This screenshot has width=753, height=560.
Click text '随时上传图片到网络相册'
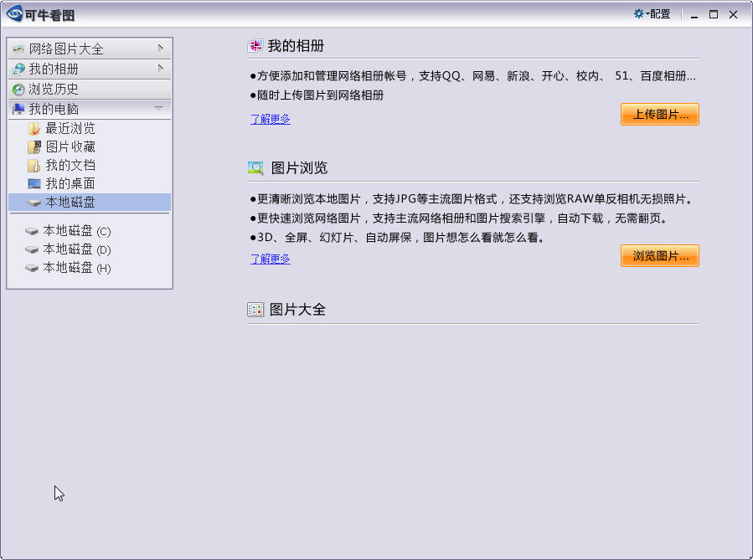coord(320,95)
